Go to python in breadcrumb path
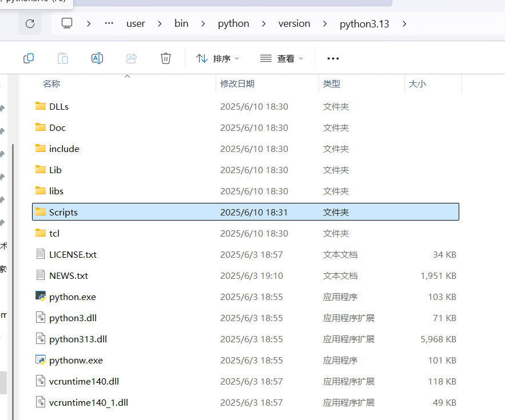 coord(233,23)
